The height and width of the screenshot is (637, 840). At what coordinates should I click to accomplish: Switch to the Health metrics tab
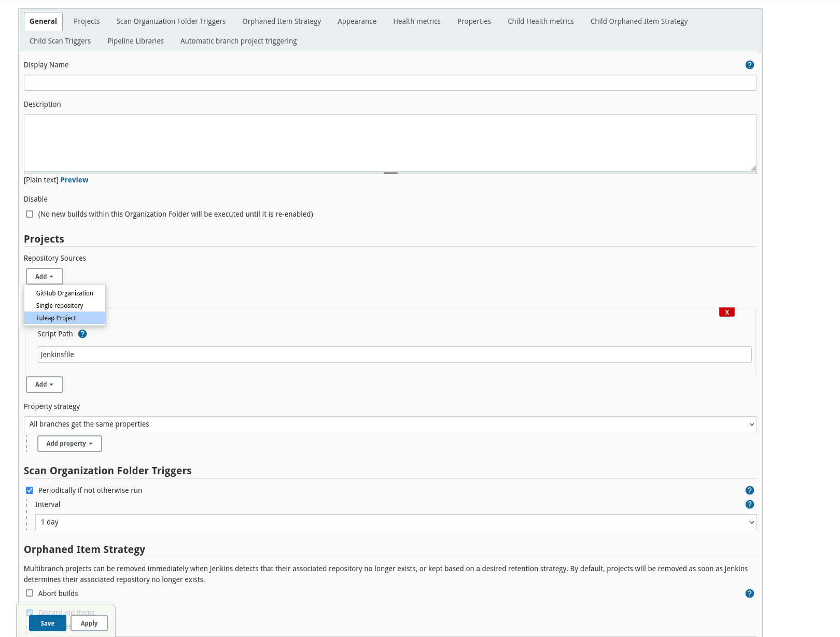click(x=417, y=21)
